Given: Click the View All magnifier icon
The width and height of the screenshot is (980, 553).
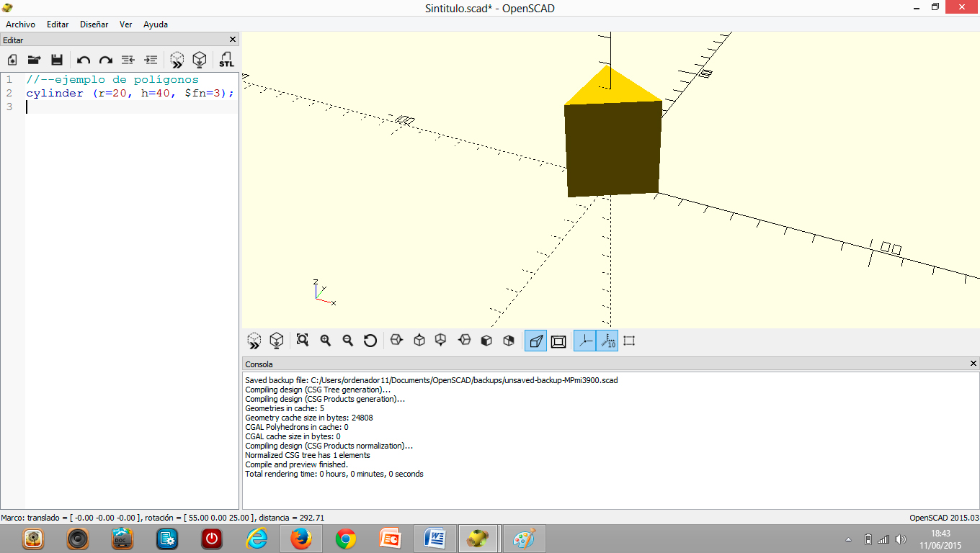Looking at the screenshot, I should (303, 341).
